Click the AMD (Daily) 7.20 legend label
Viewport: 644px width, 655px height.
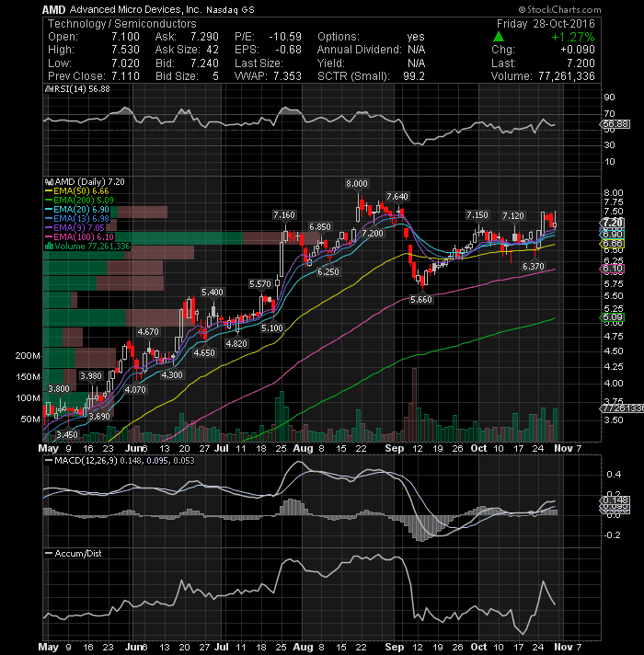[89, 182]
